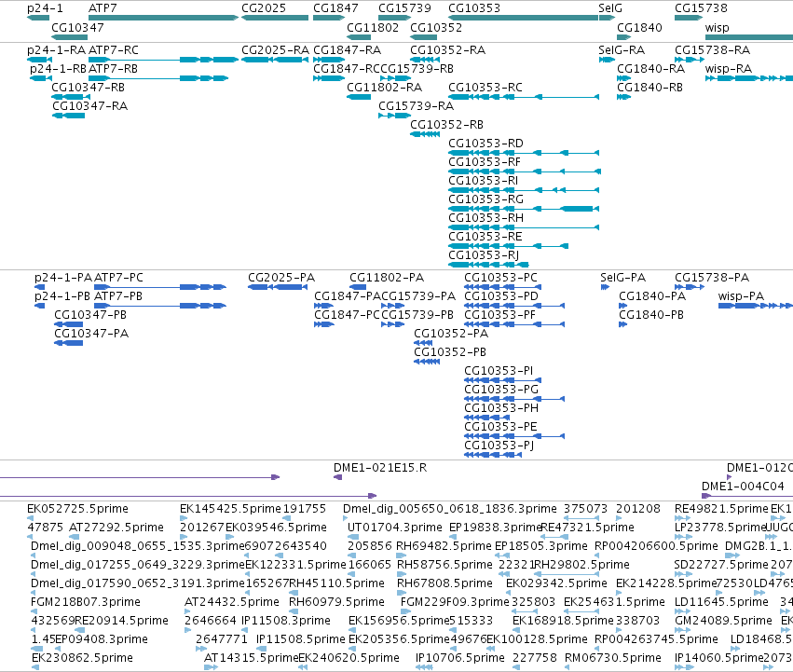Image resolution: width=793 pixels, height=672 pixels.
Task: Click the FGM218B07.3prime EST label
Action: click(x=86, y=602)
